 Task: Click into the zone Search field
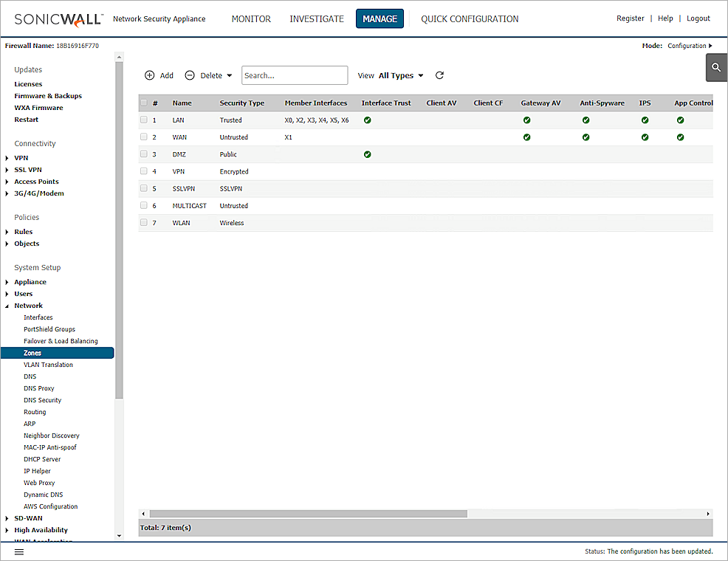(295, 75)
